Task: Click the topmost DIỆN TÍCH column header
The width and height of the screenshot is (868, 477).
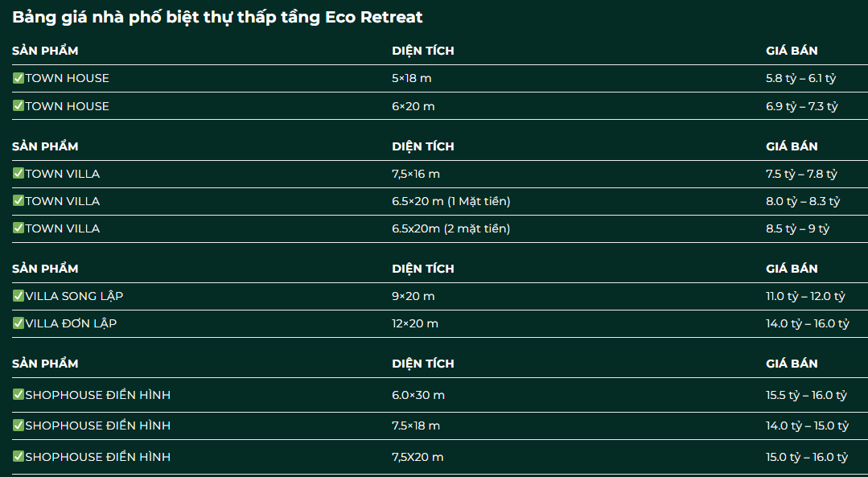Action: point(423,51)
